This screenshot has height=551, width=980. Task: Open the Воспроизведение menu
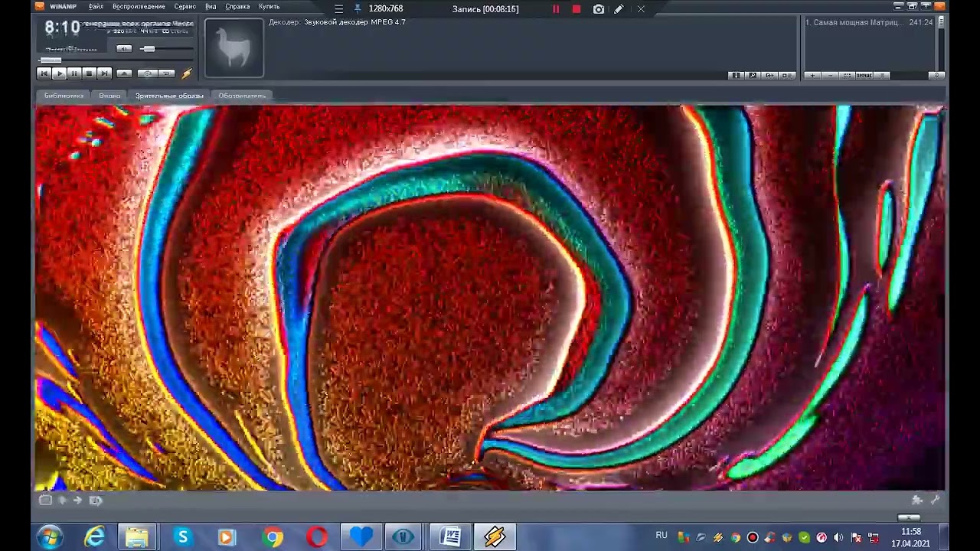139,7
